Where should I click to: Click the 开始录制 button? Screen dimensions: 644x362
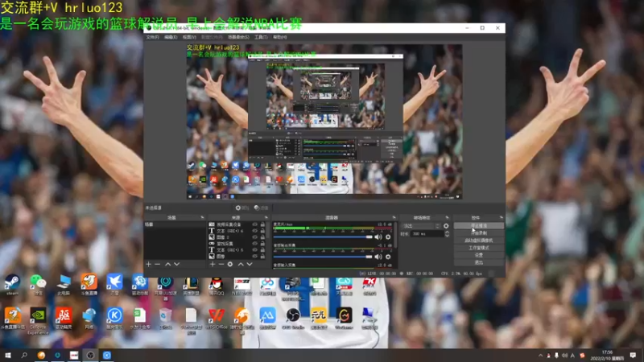pyautogui.click(x=479, y=233)
